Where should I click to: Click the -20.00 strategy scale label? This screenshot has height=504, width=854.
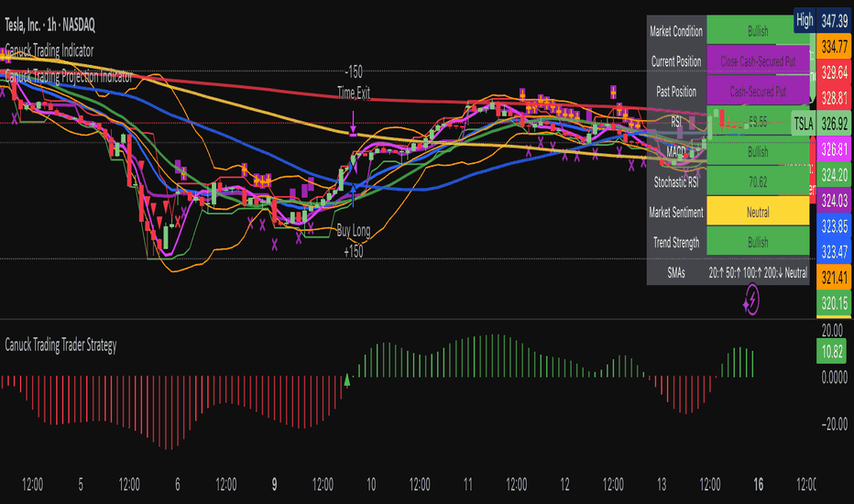835,424
